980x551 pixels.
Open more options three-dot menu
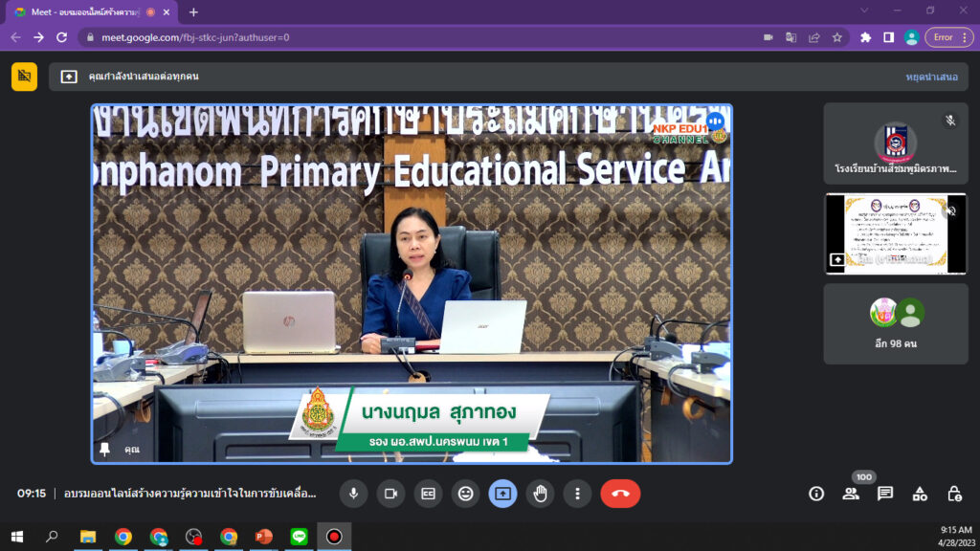tap(577, 494)
